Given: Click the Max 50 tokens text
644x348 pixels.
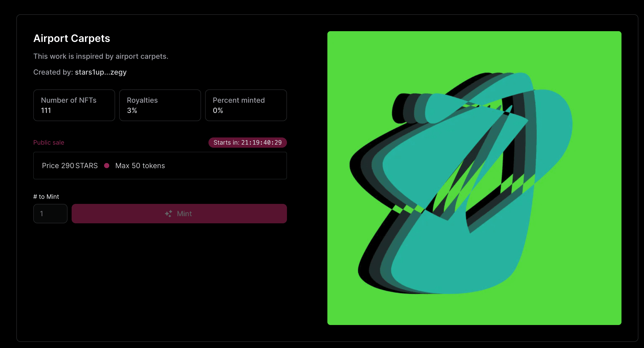Looking at the screenshot, I should (140, 166).
